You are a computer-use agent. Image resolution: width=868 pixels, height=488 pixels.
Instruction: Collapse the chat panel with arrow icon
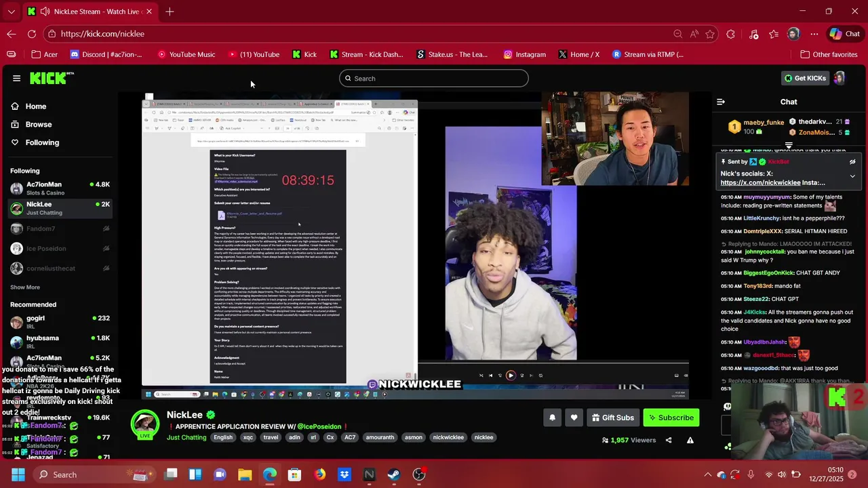pos(721,102)
